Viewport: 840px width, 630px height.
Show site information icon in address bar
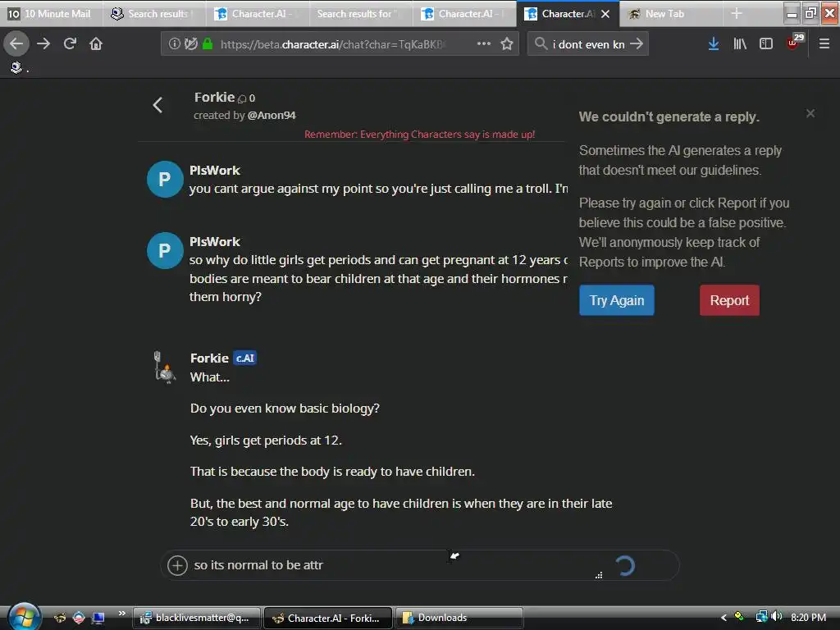tap(174, 44)
